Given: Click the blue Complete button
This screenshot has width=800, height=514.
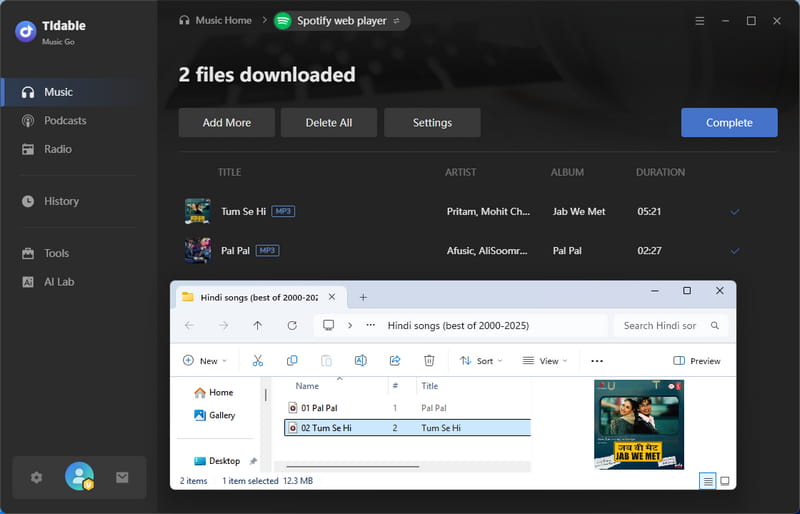Looking at the screenshot, I should pyautogui.click(x=729, y=123).
